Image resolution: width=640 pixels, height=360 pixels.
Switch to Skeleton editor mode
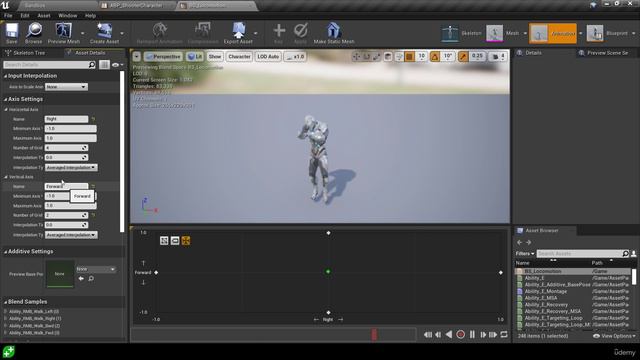pyautogui.click(x=462, y=33)
